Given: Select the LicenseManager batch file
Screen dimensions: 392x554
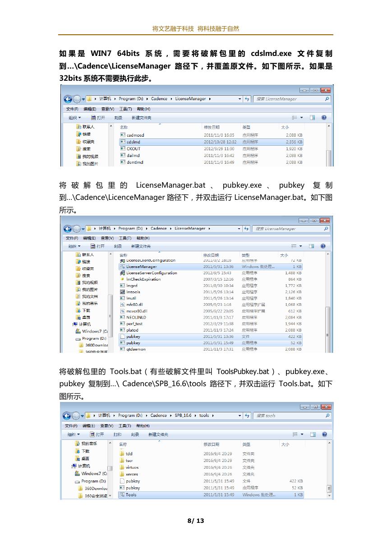Looking at the screenshot, I should (x=211, y=267).
